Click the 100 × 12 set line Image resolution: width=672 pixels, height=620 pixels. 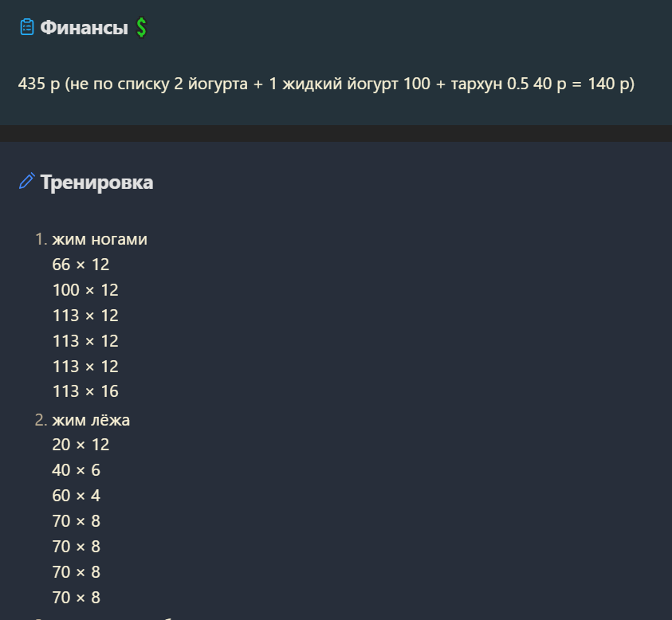pos(85,290)
